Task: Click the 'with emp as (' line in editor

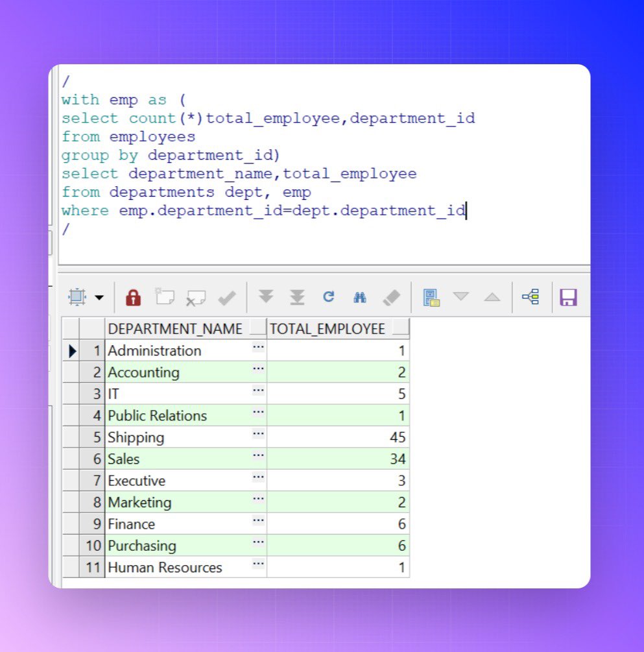Action: pyautogui.click(x=123, y=100)
